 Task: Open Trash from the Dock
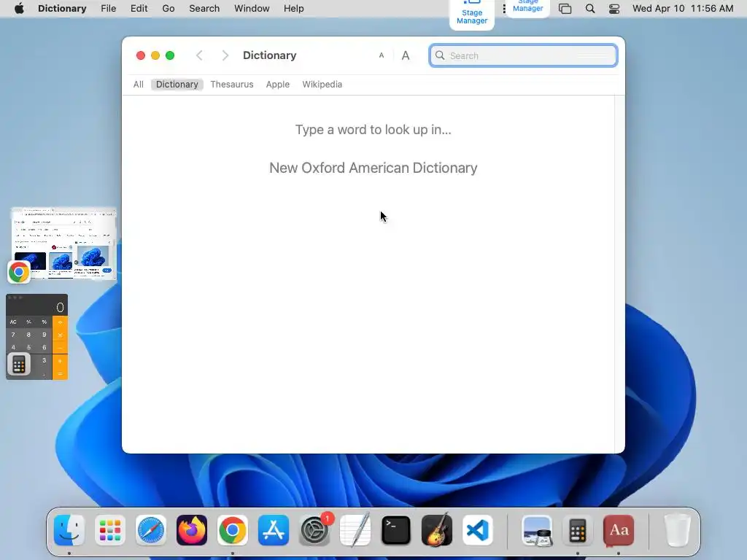[677, 530]
